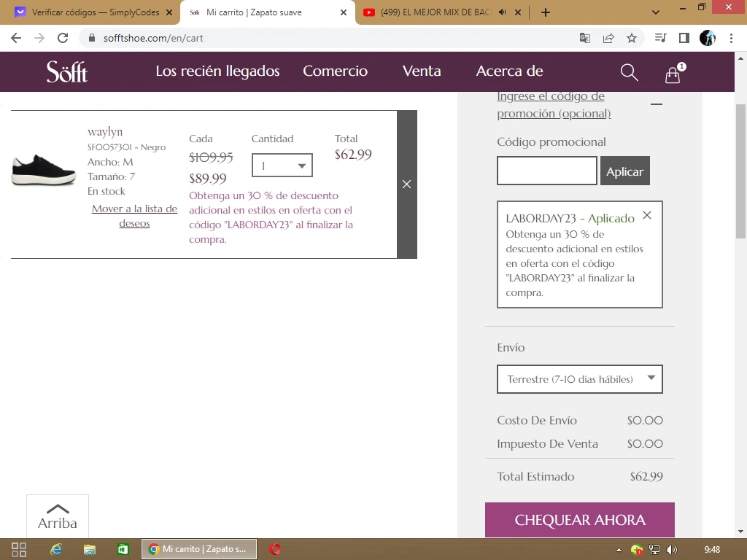Open the Chrome profile avatar
Viewport: 747px width, 560px height.
(708, 38)
